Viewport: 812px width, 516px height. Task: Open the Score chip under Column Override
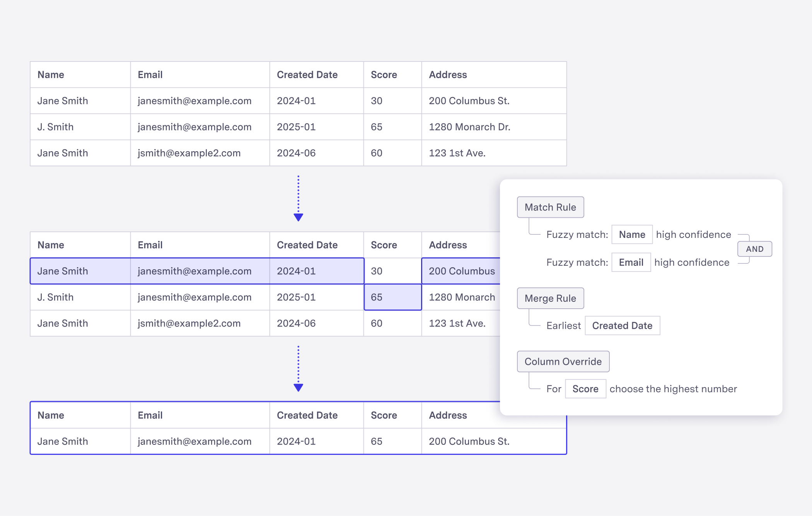(x=585, y=389)
